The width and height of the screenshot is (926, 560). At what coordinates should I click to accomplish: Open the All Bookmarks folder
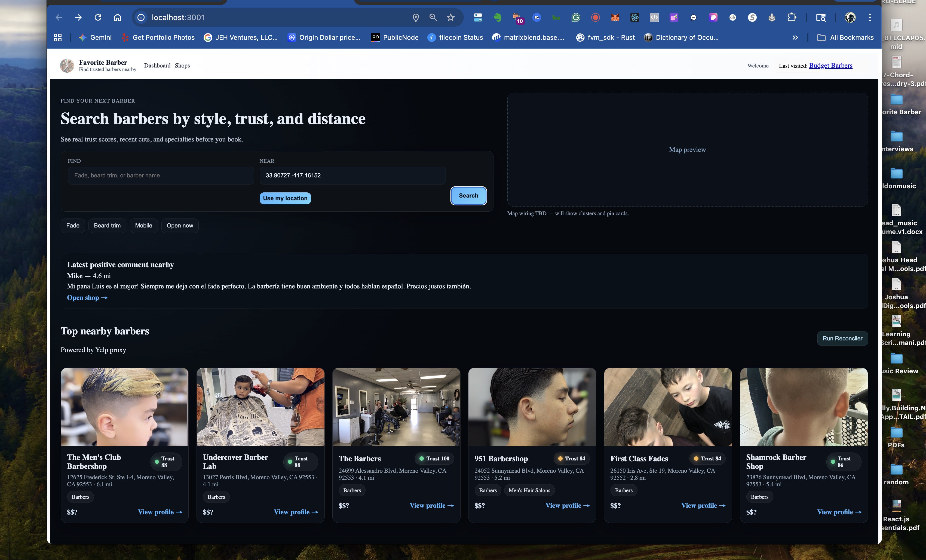845,38
